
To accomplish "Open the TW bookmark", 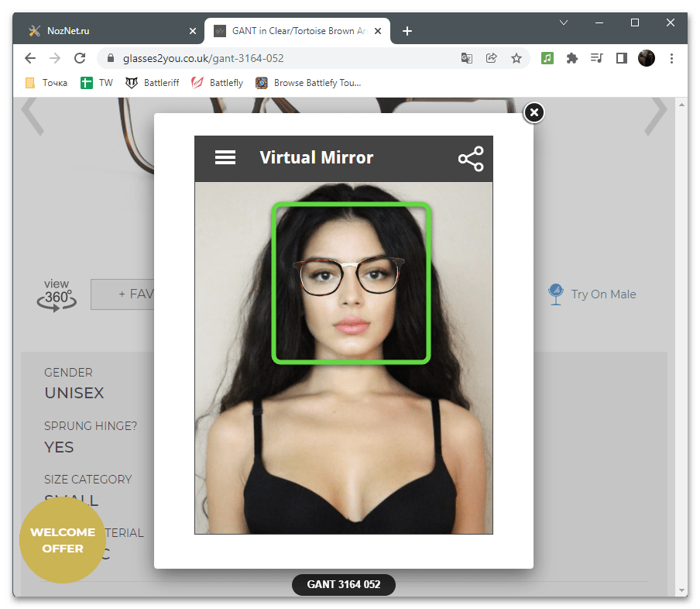I will click(97, 83).
